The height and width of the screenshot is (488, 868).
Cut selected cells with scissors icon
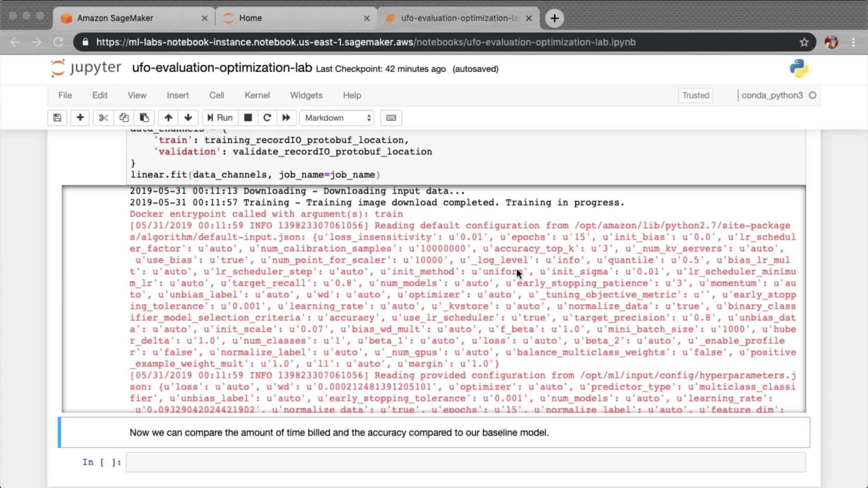tap(104, 118)
